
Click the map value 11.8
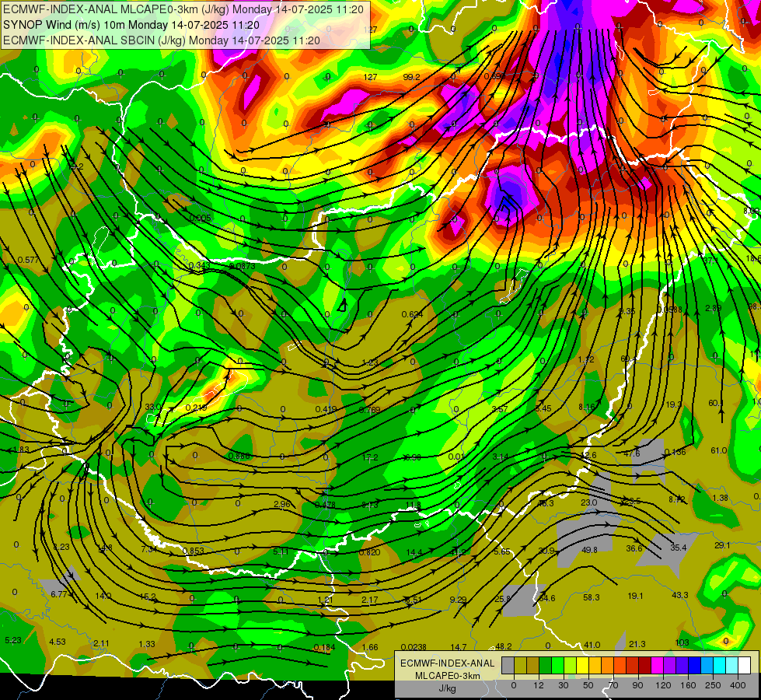coord(413,506)
